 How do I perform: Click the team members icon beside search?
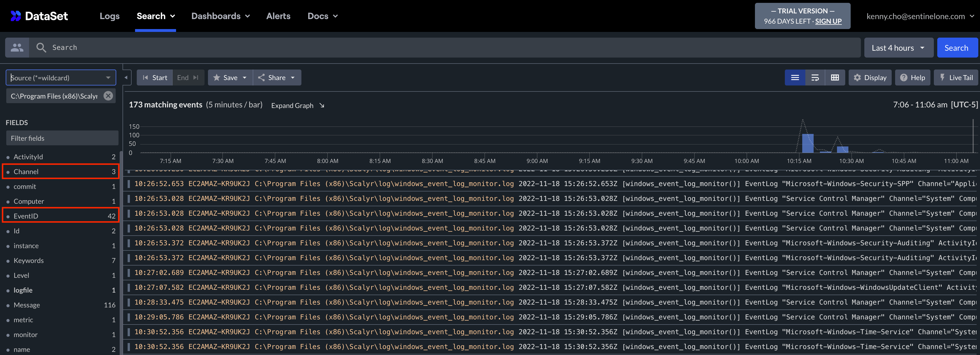17,47
